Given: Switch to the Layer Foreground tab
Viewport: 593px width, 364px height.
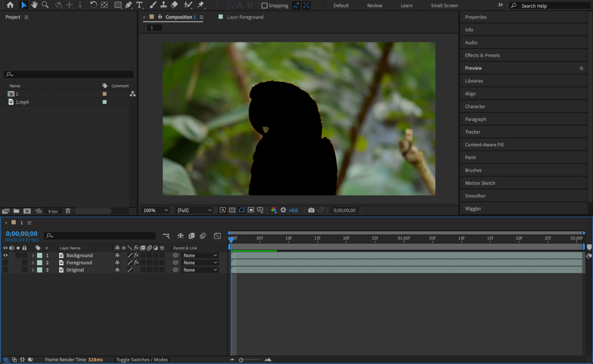Looking at the screenshot, I should coord(245,17).
